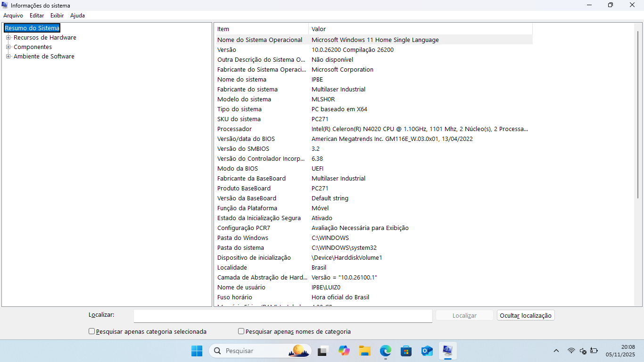This screenshot has height=362, width=644.
Task: Open Microsoft Edge from the taskbar
Action: click(386, 351)
